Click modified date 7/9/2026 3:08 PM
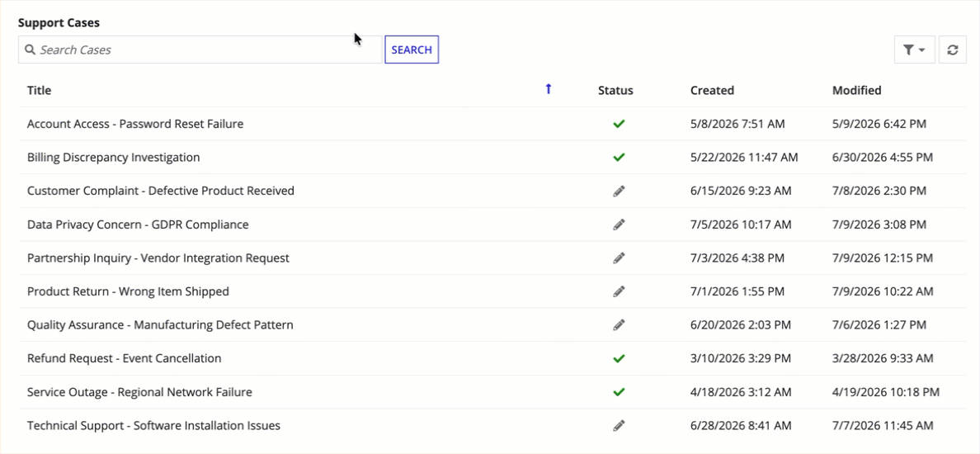The image size is (980, 454). pos(879,225)
